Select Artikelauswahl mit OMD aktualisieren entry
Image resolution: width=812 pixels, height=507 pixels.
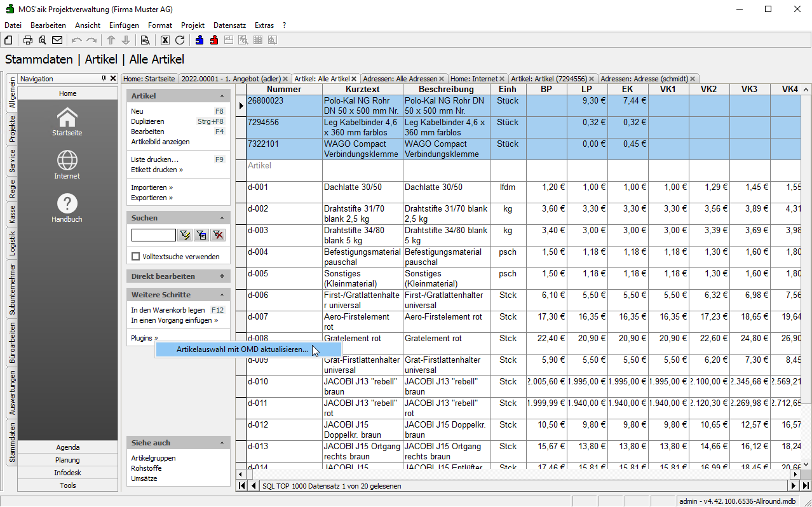242,349
